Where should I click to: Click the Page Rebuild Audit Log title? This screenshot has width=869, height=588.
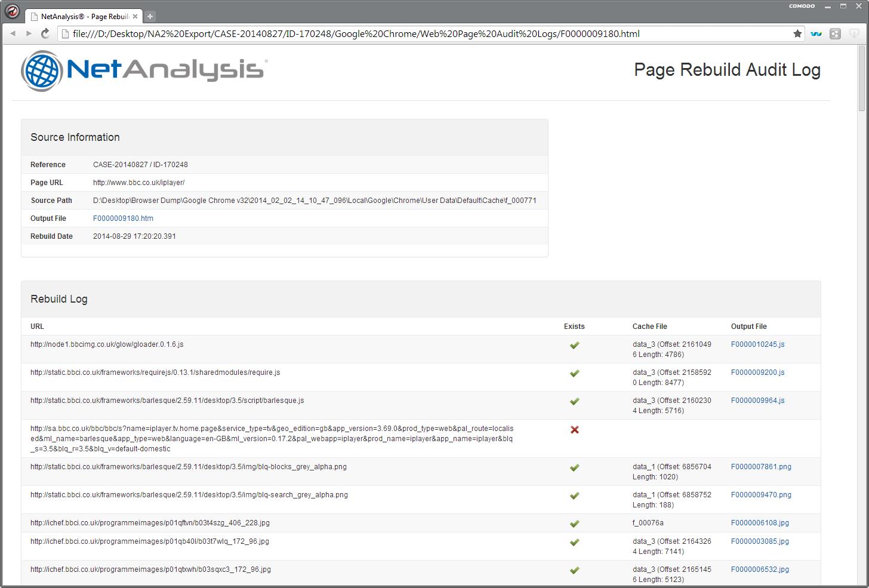click(727, 70)
